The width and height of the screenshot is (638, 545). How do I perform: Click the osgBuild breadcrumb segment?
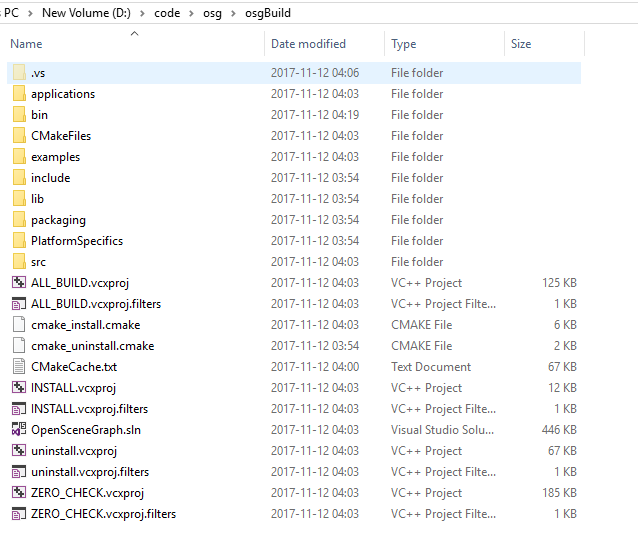tap(268, 13)
